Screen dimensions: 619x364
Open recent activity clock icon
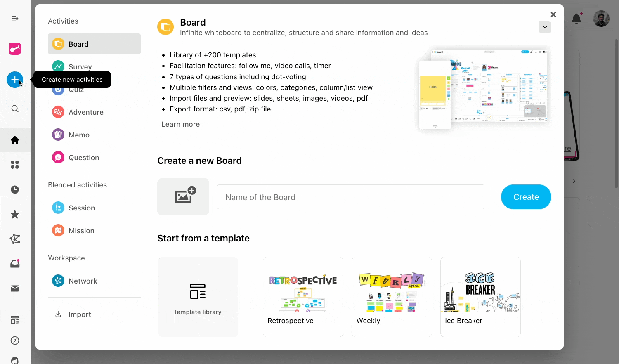click(x=15, y=189)
